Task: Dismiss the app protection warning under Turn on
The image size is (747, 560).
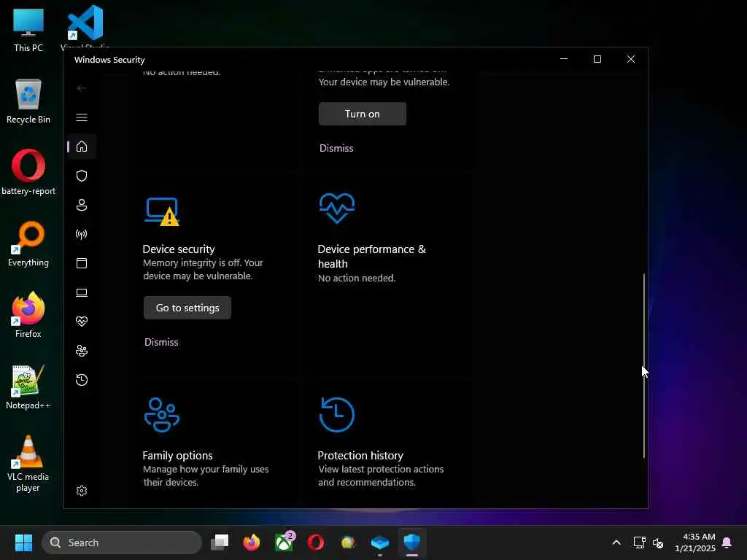Action: coord(336,148)
